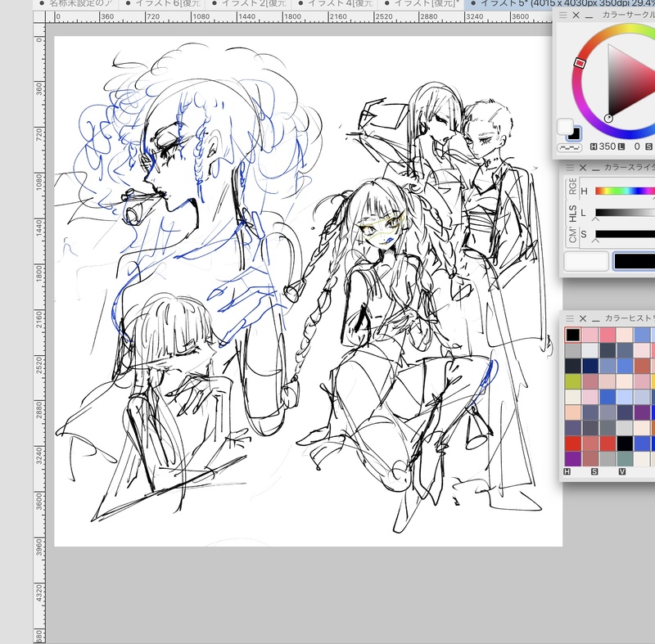Switch to the イラスト6[復元 document tab
This screenshot has width=655, height=644.
point(162,4)
